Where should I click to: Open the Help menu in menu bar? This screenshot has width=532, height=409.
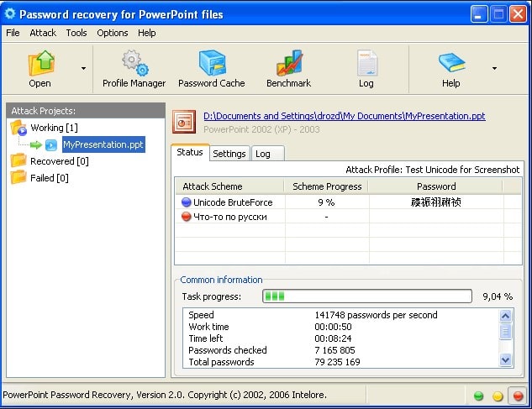pos(147,33)
